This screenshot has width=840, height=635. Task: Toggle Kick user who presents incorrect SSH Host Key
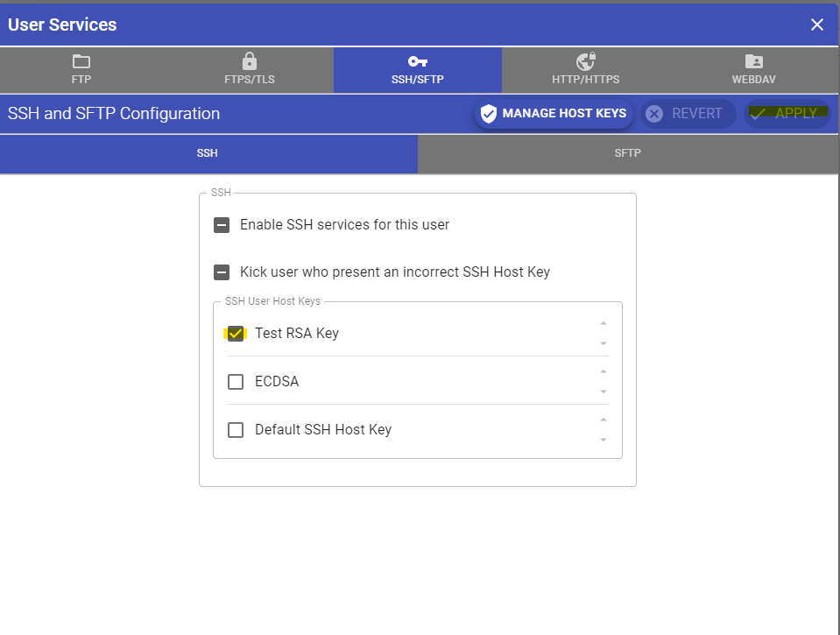pos(221,272)
